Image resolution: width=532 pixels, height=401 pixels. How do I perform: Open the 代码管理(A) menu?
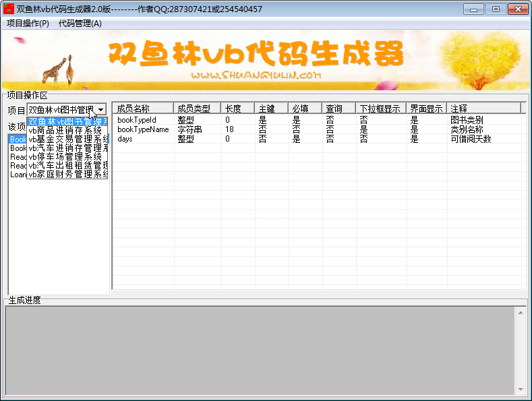point(80,24)
